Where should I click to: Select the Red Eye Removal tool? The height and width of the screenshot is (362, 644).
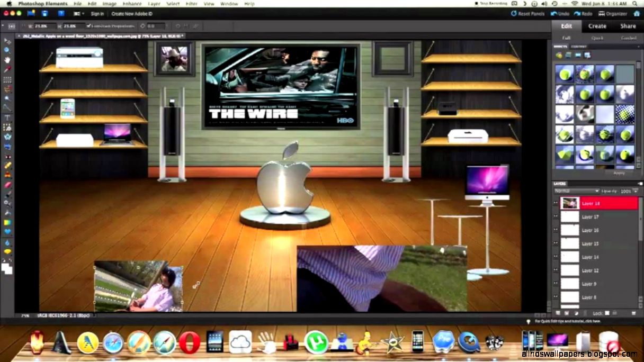pyautogui.click(x=7, y=156)
